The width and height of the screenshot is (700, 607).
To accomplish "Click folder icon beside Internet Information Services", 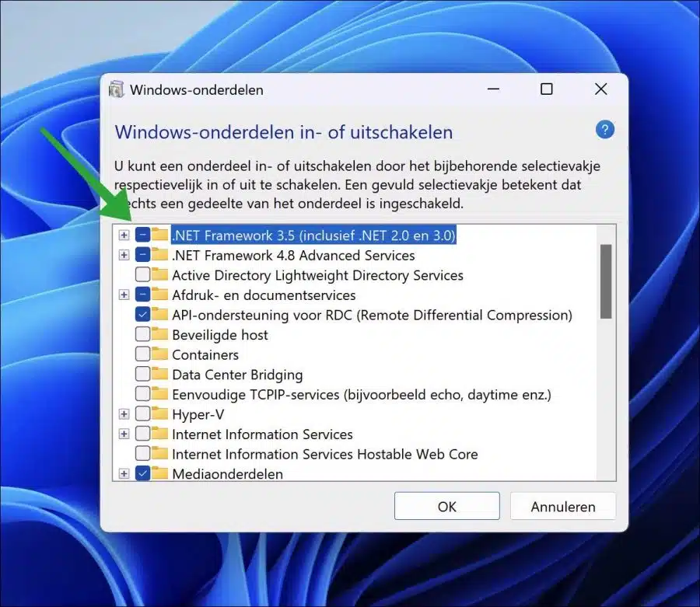I will 159,434.
